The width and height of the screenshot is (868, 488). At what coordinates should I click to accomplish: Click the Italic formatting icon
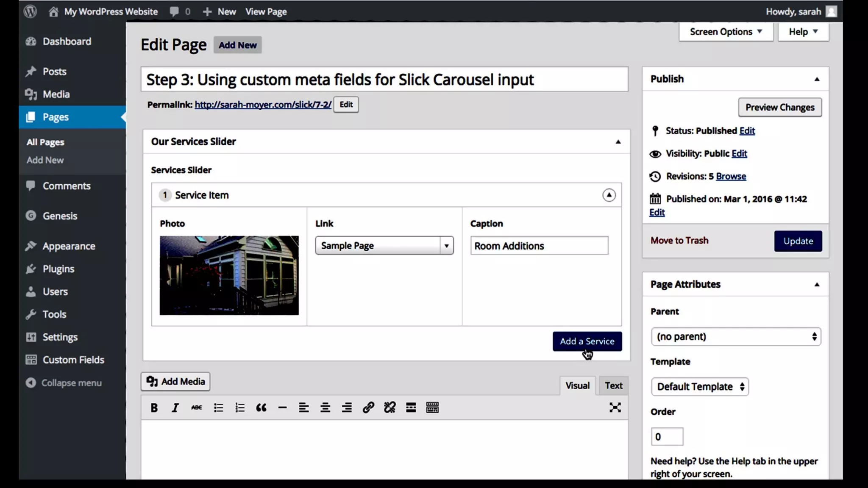(x=175, y=408)
